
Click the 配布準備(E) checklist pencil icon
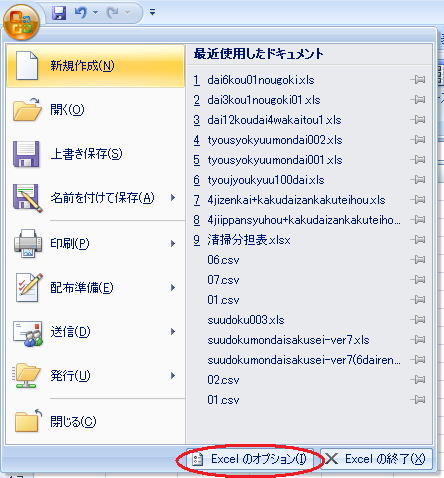click(29, 287)
